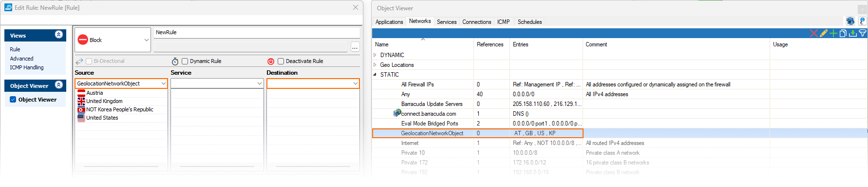Select the Private 10 row
868x187 pixels.
point(620,153)
